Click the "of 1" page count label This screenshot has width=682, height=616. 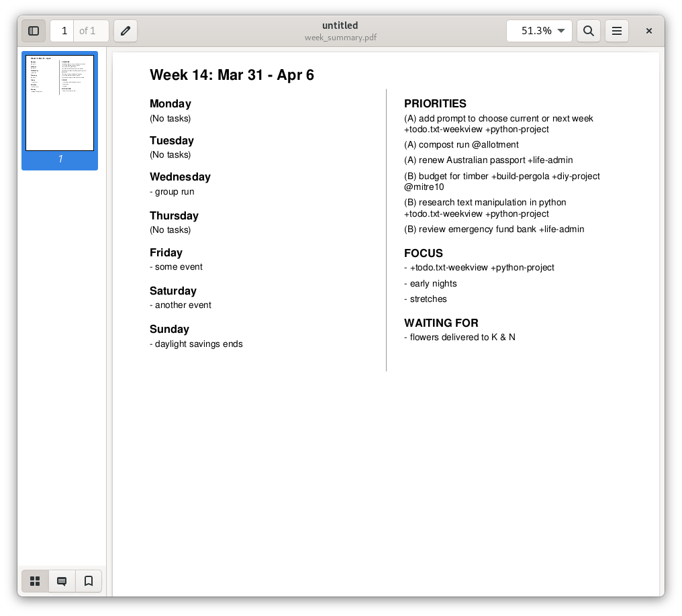(x=88, y=31)
